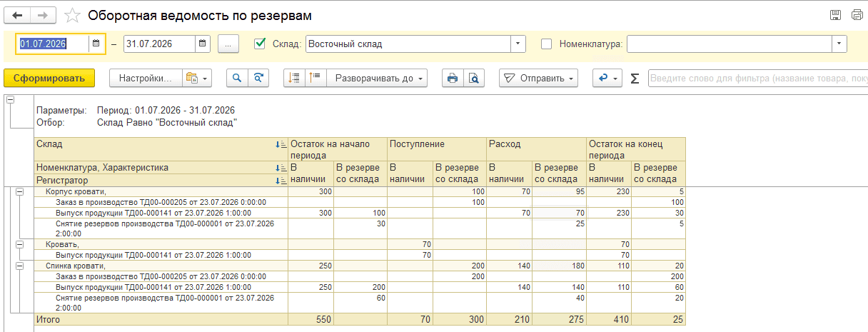Image resolution: width=868 pixels, height=332 pixels.
Task: Save report using the diskette icon
Action: [835, 15]
